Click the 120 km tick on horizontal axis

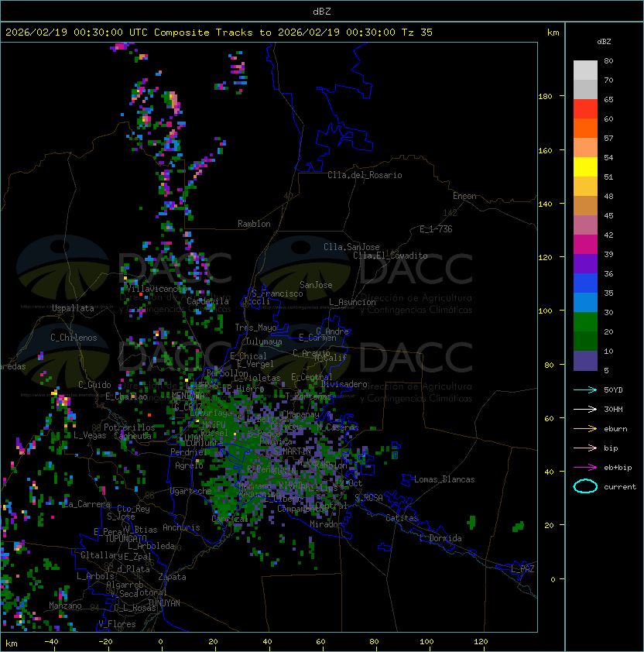tap(481, 642)
